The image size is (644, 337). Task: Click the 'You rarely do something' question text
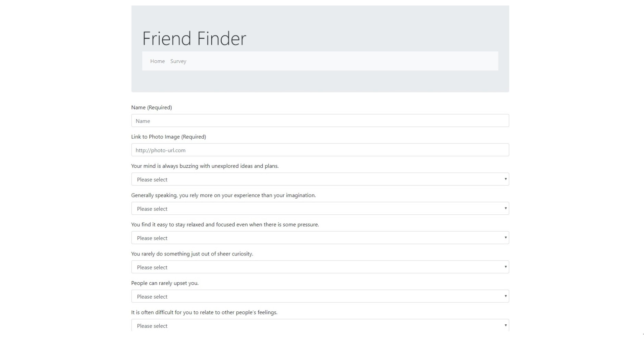pos(192,254)
